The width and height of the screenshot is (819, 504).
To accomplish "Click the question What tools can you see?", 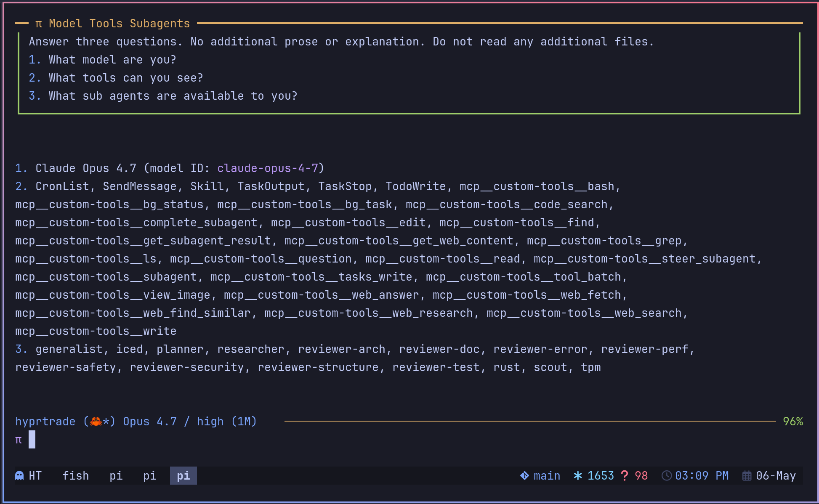I will 126,78.
